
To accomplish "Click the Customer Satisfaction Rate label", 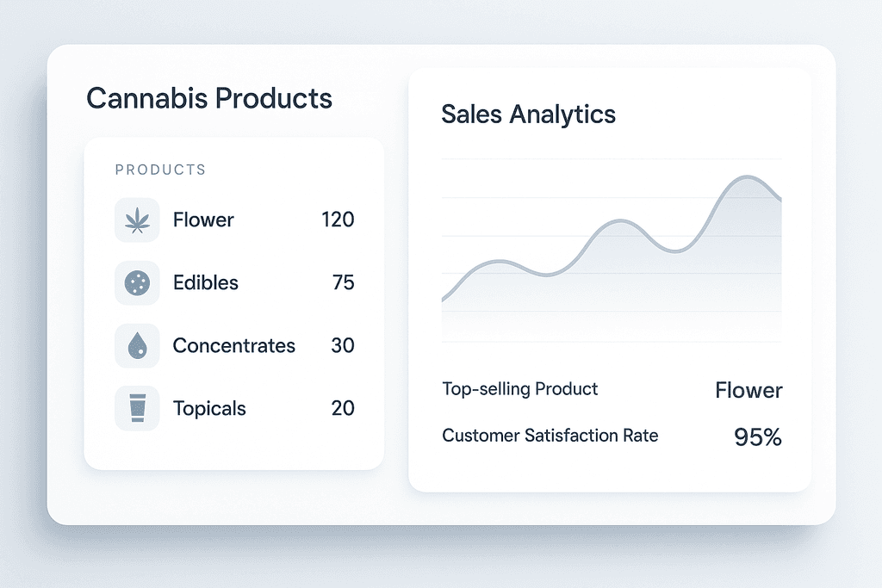I will point(550,436).
